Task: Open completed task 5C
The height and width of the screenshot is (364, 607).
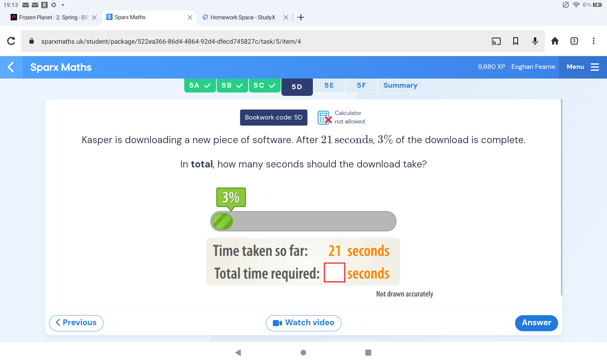Action: tap(265, 86)
